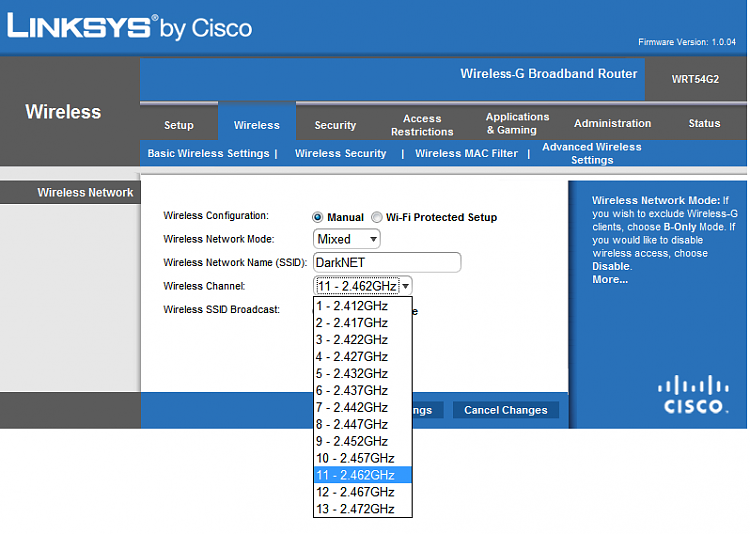The width and height of the screenshot is (750, 534).
Task: Choose channel 9 - 2.452GHz
Action: 363,441
